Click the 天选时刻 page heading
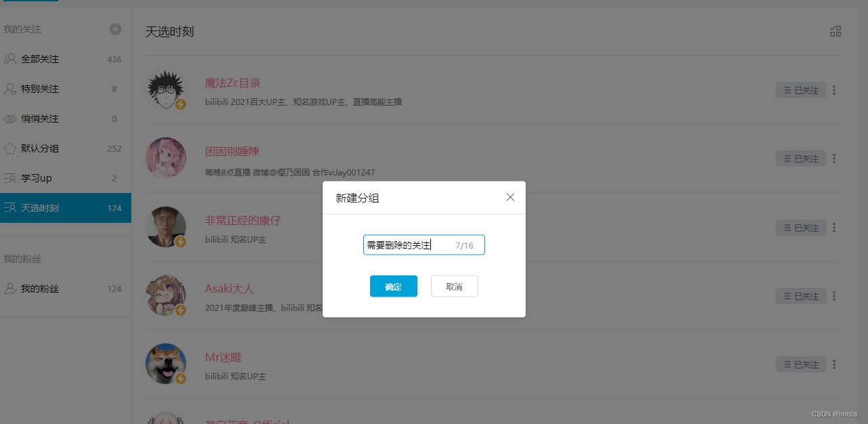 click(x=170, y=31)
